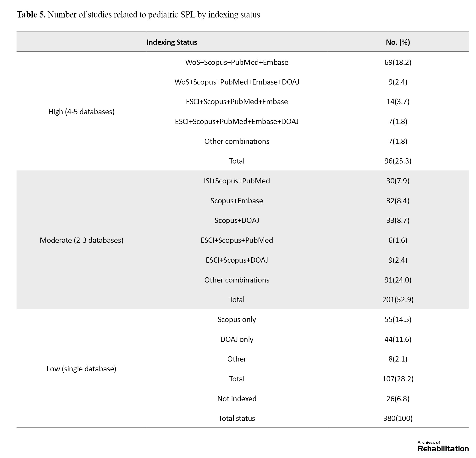Select the Scopus only cell
Screen dimensions: 476x458
tap(237, 319)
